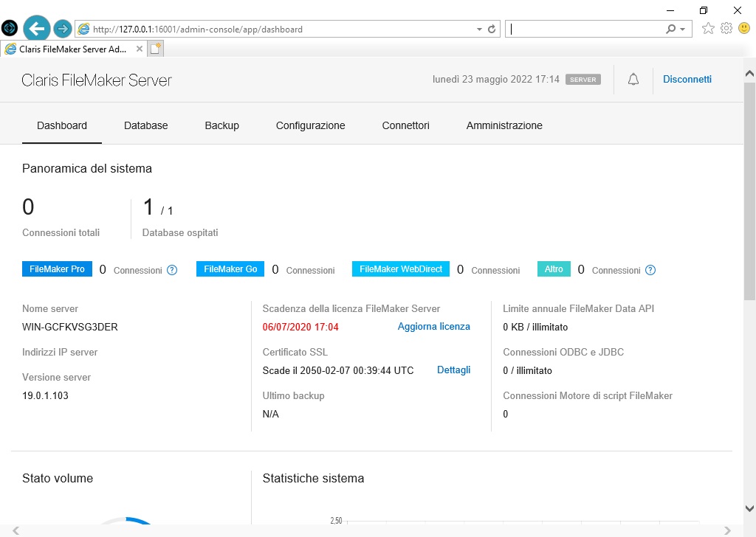The image size is (756, 537).
Task: Click the server version 19.0.1.103
Action: coord(45,395)
